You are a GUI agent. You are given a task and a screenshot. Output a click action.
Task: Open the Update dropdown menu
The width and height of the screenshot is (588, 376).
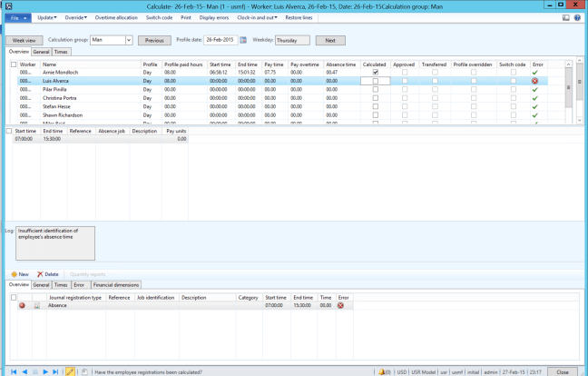click(46, 17)
